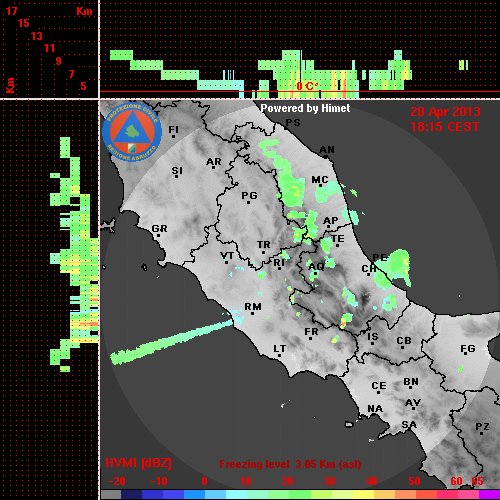
Task: Click the CH city label
Action: 369,269
